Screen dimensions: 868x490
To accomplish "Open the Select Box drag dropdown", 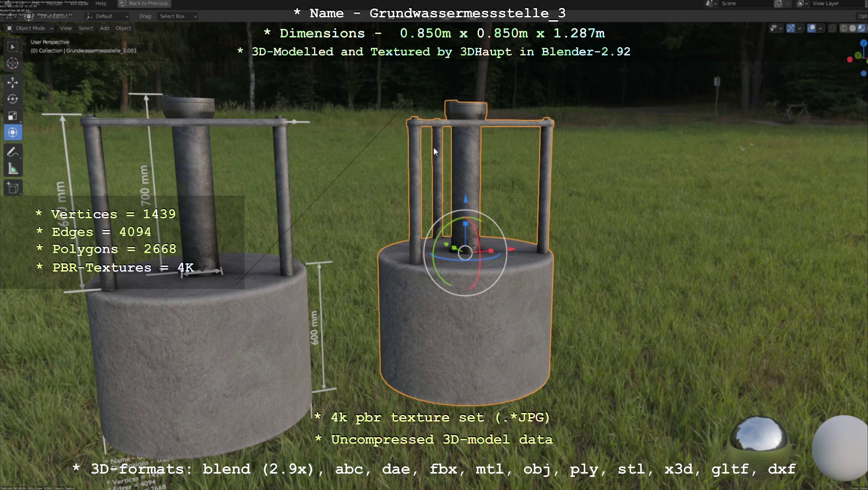I will (177, 16).
